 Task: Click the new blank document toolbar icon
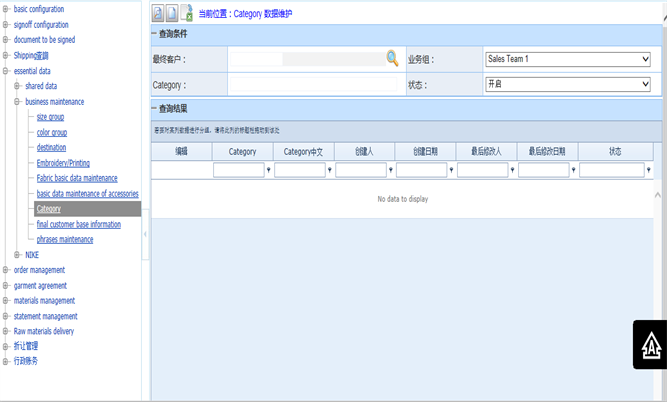pos(172,13)
